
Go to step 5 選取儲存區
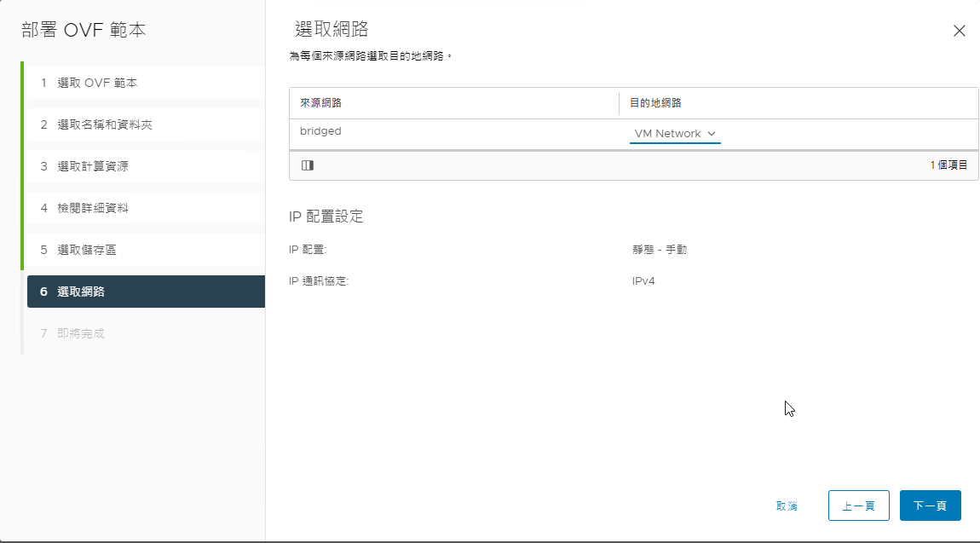click(x=146, y=250)
